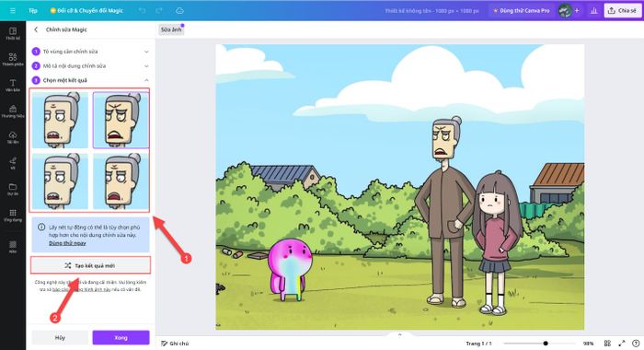Open the user profile avatar
644x350 pixels.
coord(564,11)
